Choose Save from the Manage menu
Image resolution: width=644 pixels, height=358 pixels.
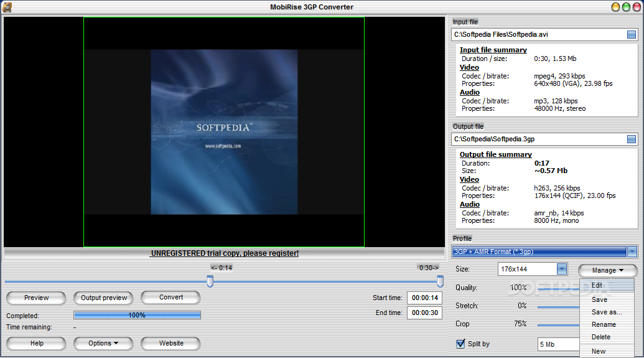point(607,299)
